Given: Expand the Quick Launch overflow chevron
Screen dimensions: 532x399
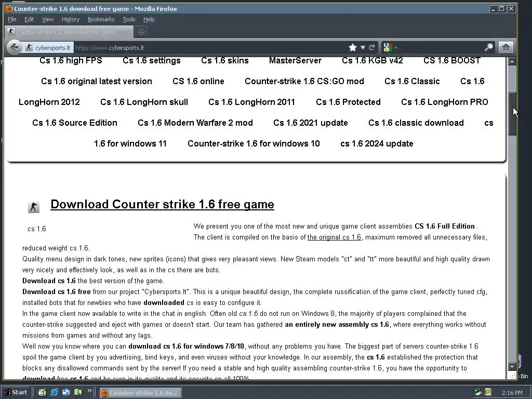Looking at the screenshot, I should 89,391.
